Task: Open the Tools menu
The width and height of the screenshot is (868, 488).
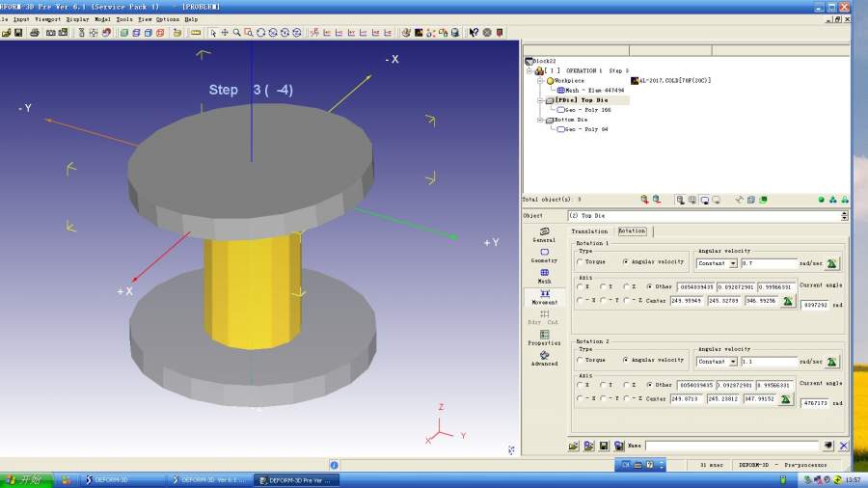Action: [x=124, y=19]
